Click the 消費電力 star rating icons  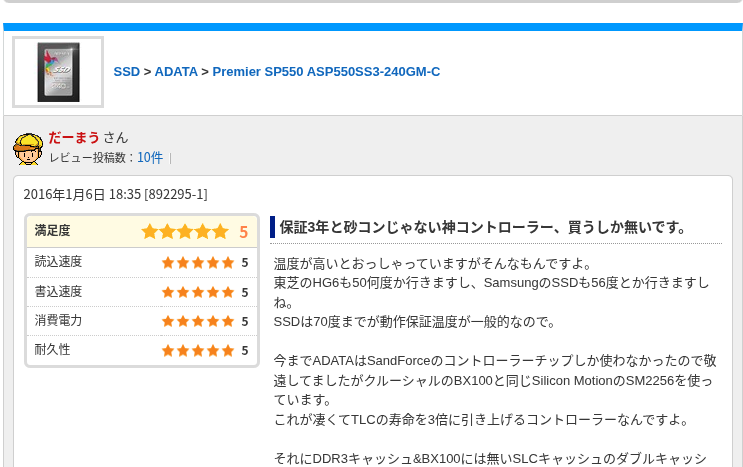click(198, 321)
